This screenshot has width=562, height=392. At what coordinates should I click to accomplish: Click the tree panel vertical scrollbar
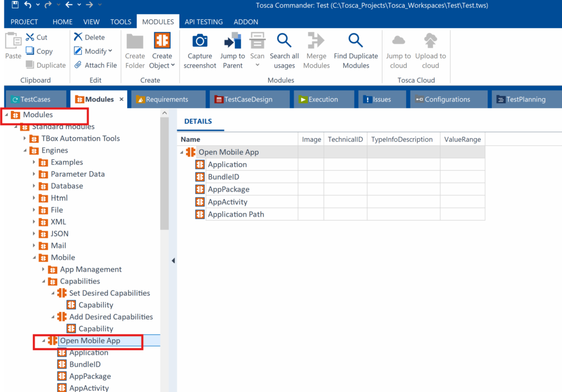pyautogui.click(x=165, y=173)
